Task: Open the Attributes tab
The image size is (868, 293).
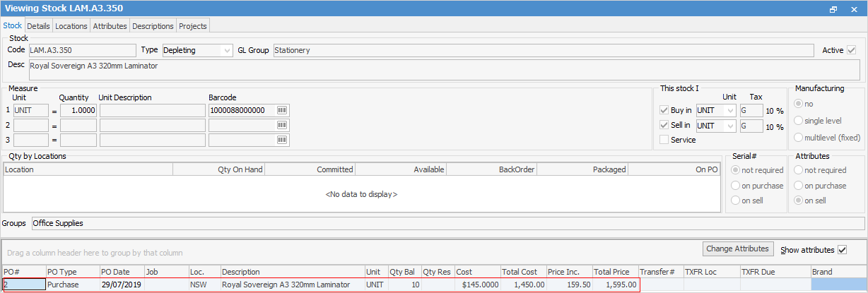Action: [110, 26]
